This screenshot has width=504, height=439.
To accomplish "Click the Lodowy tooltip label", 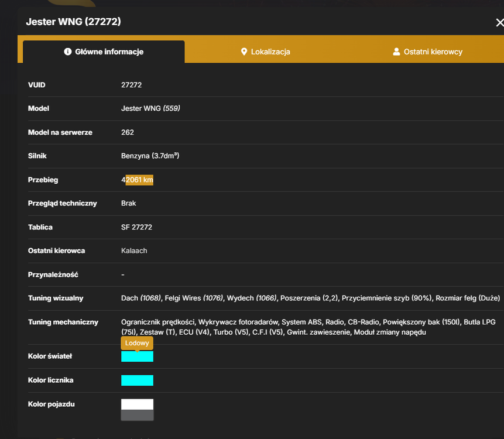I will coord(137,343).
